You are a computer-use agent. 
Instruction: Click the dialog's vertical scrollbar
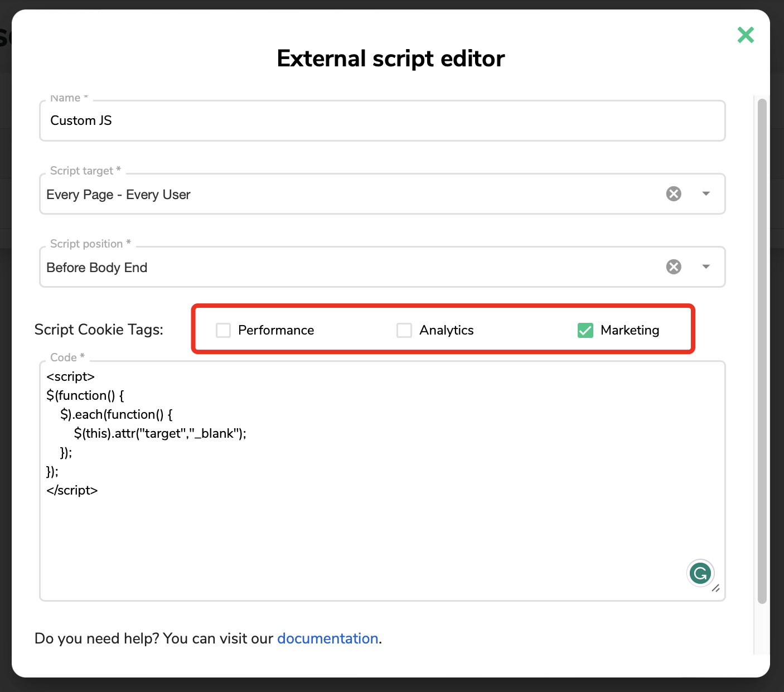pyautogui.click(x=762, y=351)
